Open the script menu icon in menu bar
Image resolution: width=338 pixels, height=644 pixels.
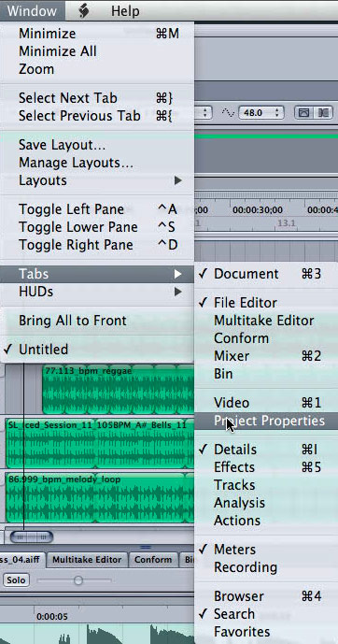coord(84,10)
